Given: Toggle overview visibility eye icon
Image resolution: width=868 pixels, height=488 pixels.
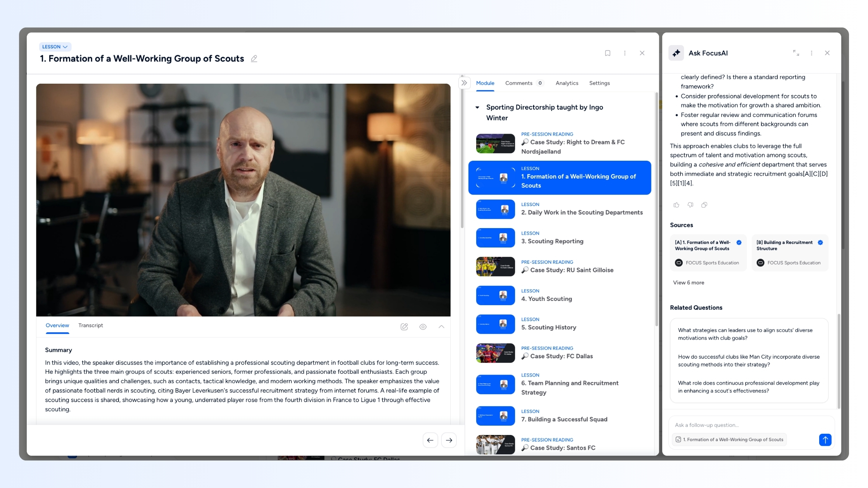Looking at the screenshot, I should tap(423, 327).
